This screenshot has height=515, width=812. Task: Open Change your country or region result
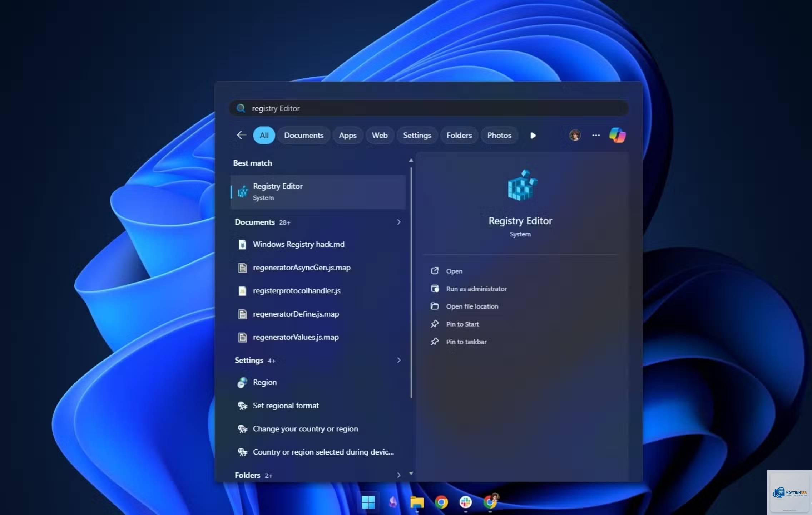[318, 429]
